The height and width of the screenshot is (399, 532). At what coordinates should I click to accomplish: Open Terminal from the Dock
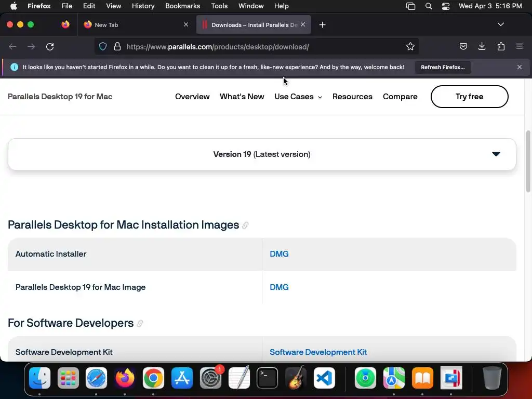pos(268,378)
